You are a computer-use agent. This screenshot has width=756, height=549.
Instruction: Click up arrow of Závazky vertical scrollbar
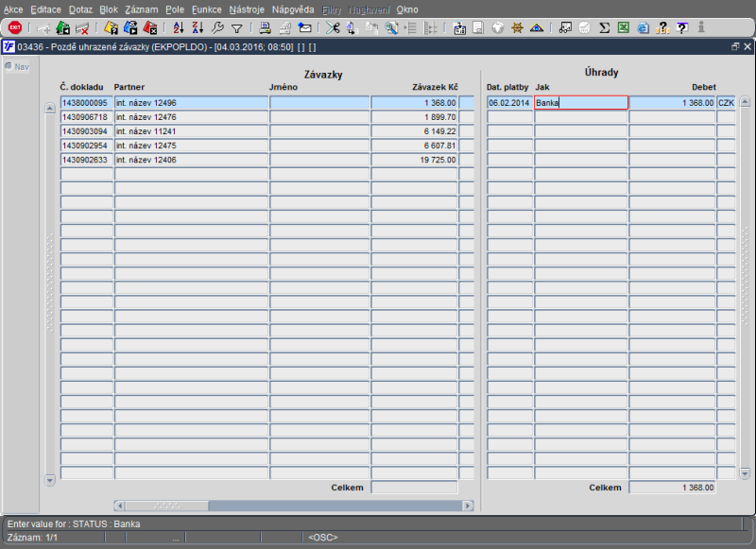(x=50, y=109)
